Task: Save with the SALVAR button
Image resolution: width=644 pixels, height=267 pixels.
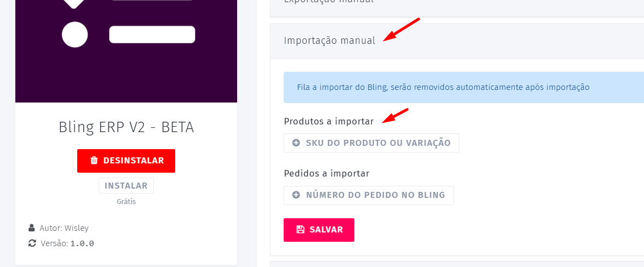Action: [x=319, y=230]
